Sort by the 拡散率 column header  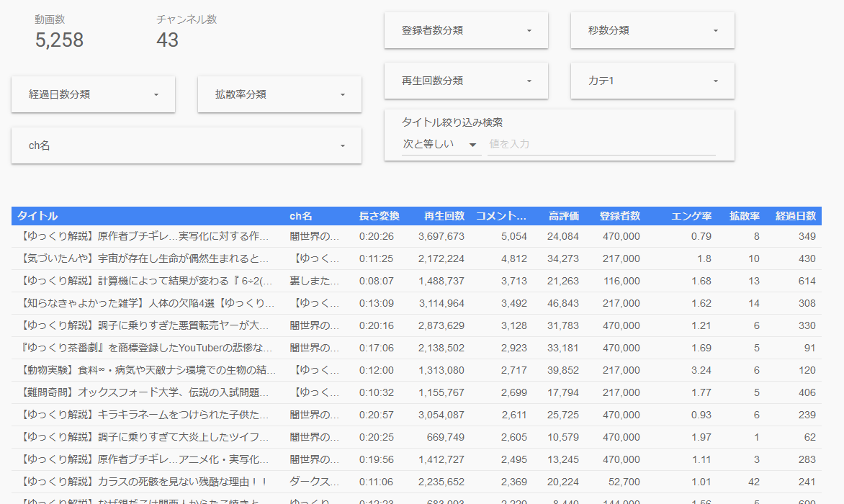pyautogui.click(x=745, y=216)
